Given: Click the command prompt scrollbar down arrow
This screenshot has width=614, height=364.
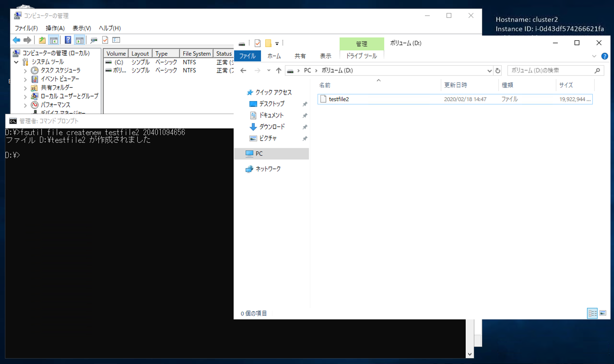Looking at the screenshot, I should click(x=470, y=354).
